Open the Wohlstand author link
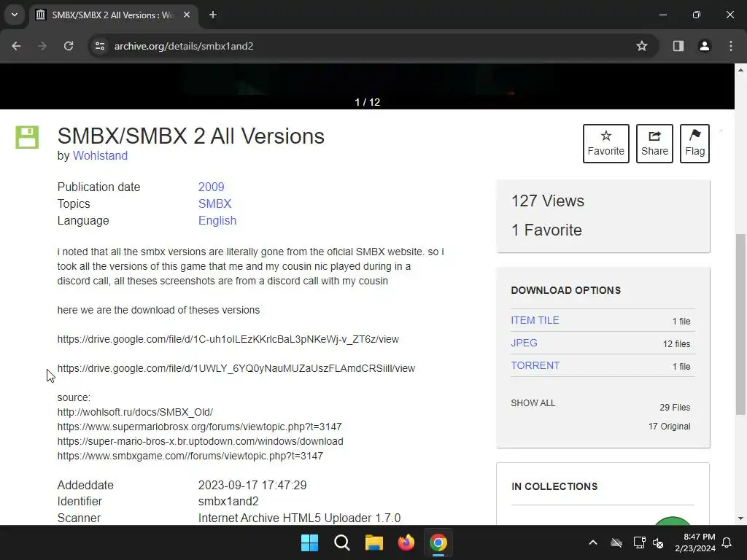 100,156
